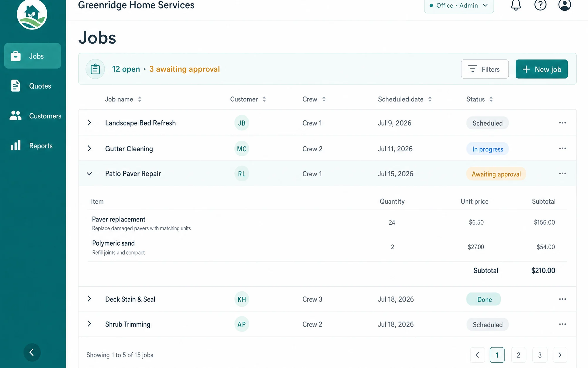This screenshot has width=588, height=368.
Task: Click the 12 open count
Action: coord(126,69)
